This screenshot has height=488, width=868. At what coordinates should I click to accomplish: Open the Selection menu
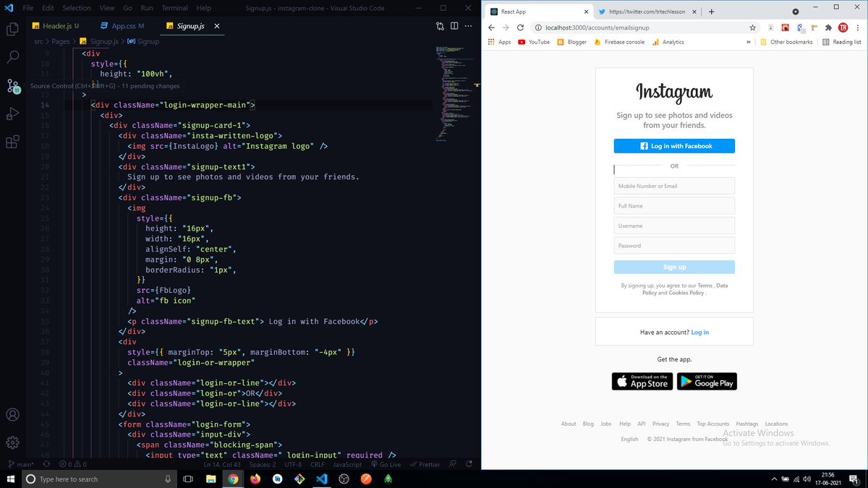77,8
